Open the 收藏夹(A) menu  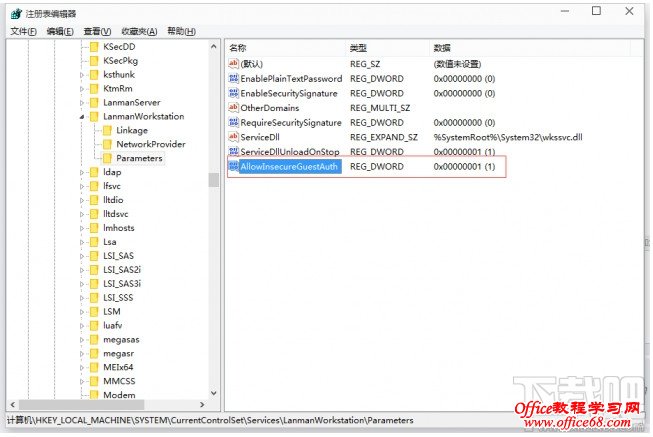(139, 31)
